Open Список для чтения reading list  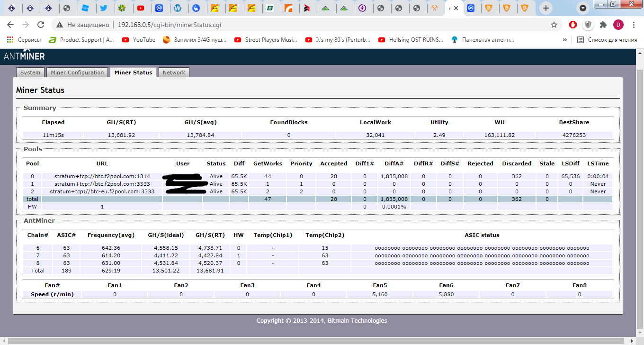[x=607, y=40]
